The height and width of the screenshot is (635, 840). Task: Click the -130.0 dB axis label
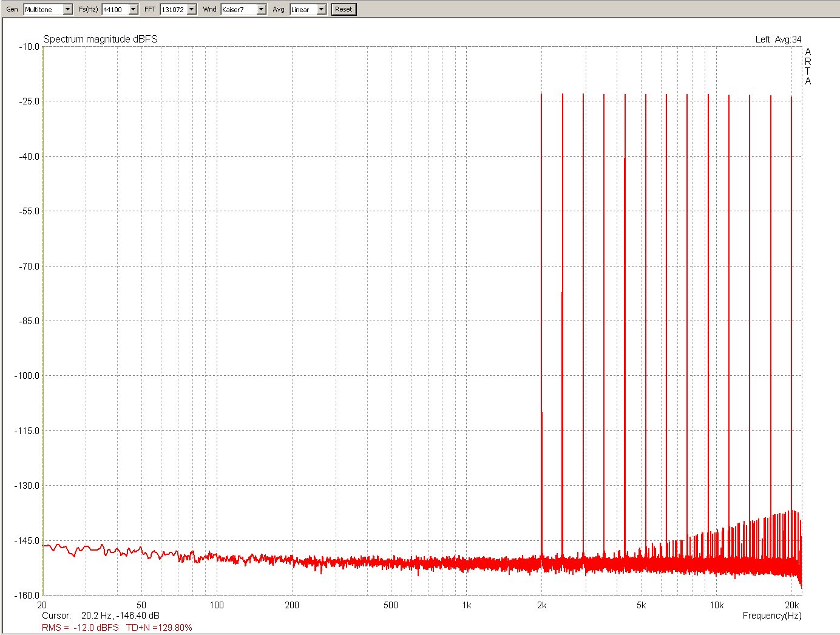pos(27,486)
